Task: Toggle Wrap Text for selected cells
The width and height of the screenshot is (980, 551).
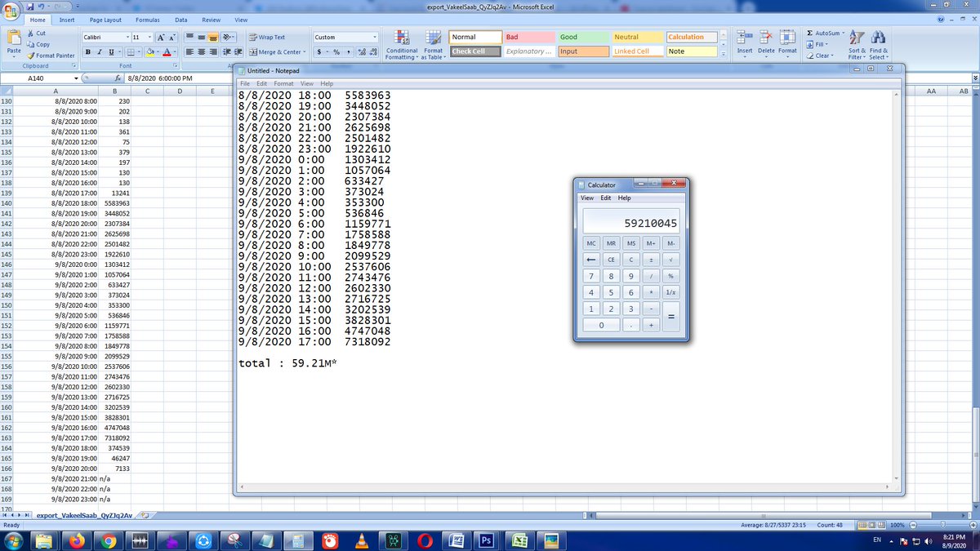Action: 267,38
